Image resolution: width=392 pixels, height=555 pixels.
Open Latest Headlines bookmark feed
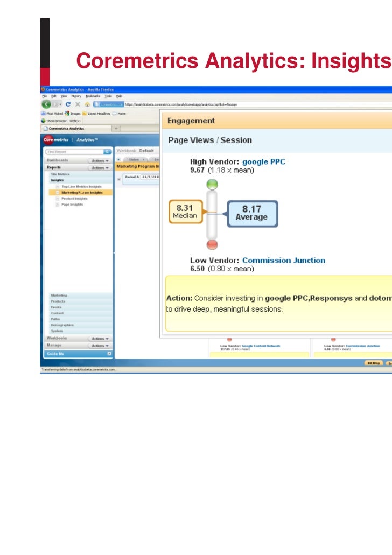(x=96, y=114)
